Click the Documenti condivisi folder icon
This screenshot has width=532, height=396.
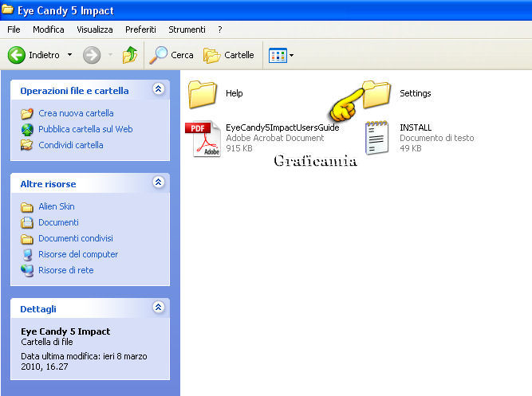point(27,239)
